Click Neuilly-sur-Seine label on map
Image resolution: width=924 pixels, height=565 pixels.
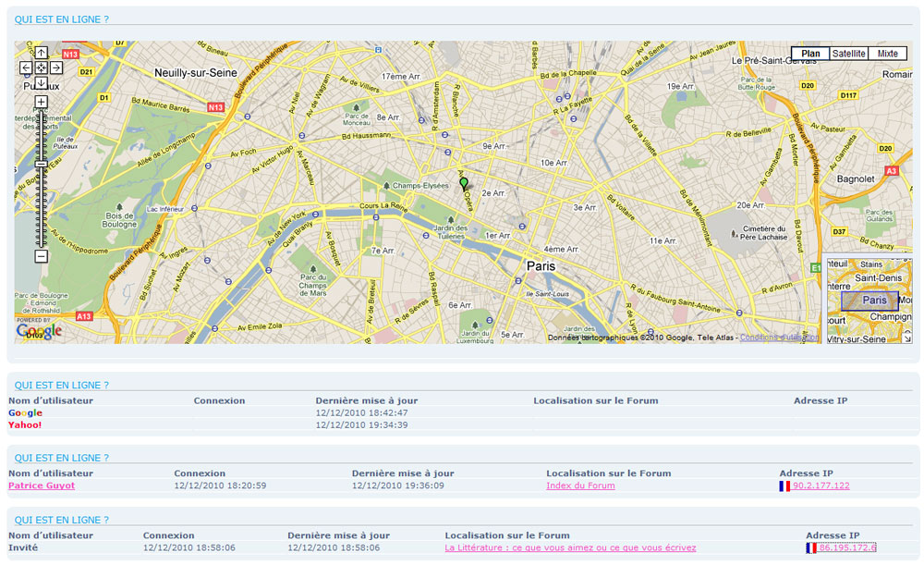[x=196, y=72]
